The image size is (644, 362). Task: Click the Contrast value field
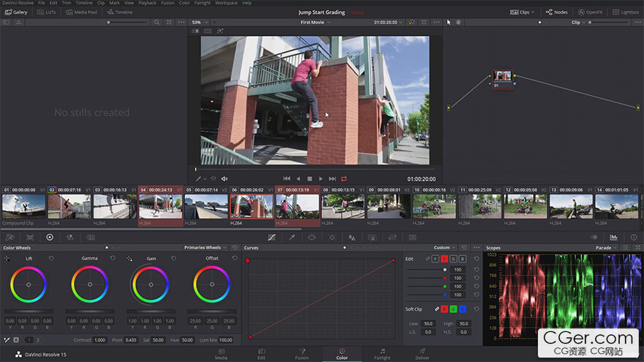click(100, 340)
